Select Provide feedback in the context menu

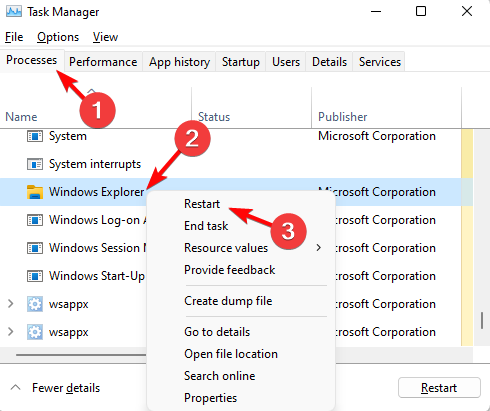tap(230, 270)
